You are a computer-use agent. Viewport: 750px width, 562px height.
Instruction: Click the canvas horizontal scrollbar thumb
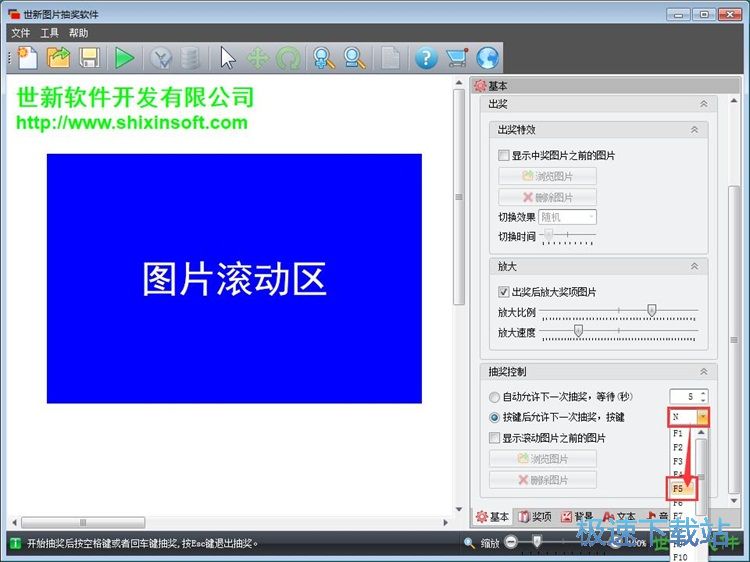point(83,522)
